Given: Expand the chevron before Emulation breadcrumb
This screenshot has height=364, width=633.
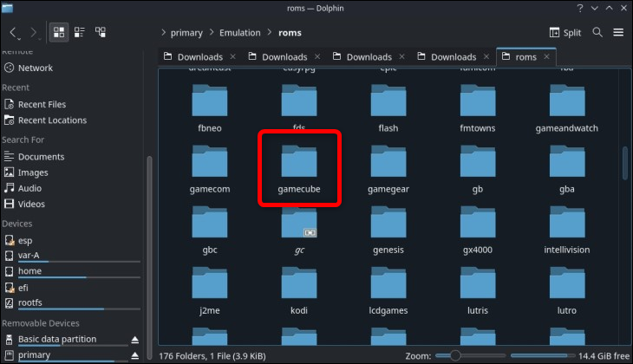Looking at the screenshot, I should 212,32.
